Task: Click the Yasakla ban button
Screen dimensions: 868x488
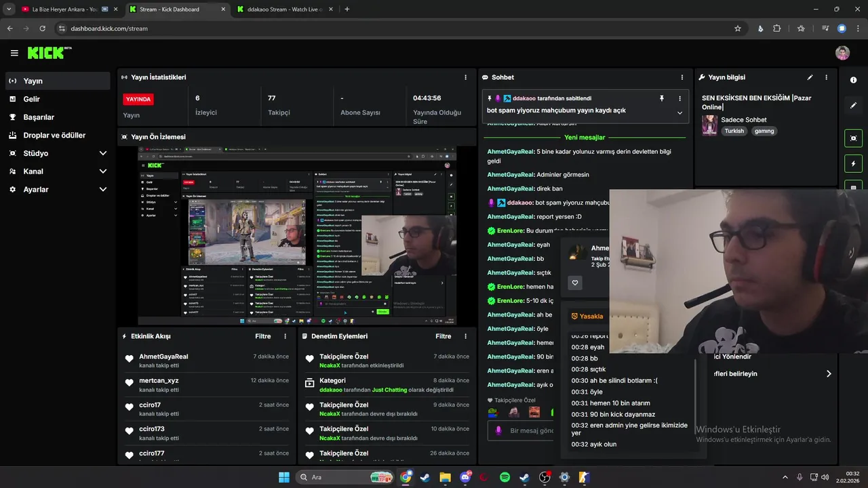Action: click(587, 317)
